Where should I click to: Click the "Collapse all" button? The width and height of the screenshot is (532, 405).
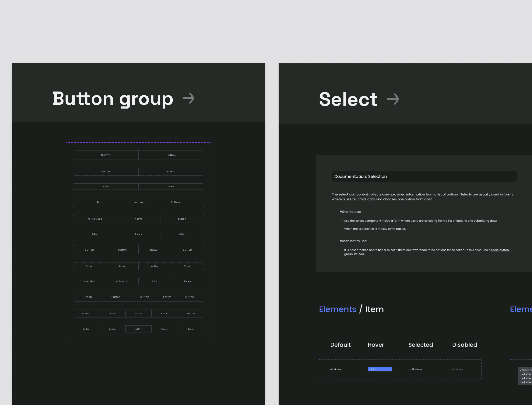122,281
